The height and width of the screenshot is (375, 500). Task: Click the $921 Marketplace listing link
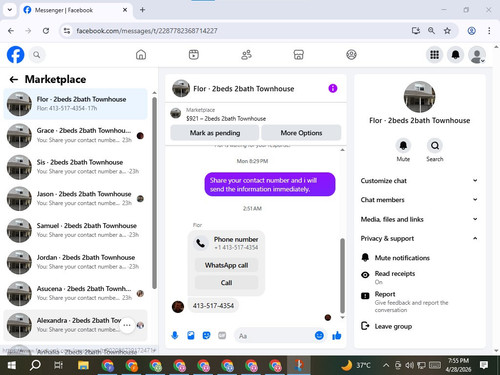click(226, 118)
